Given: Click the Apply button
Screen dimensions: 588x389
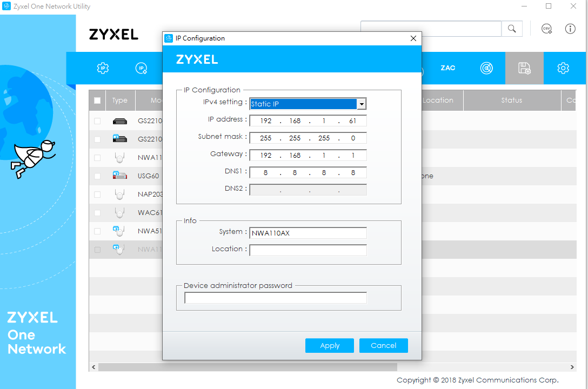Looking at the screenshot, I should pos(330,346).
